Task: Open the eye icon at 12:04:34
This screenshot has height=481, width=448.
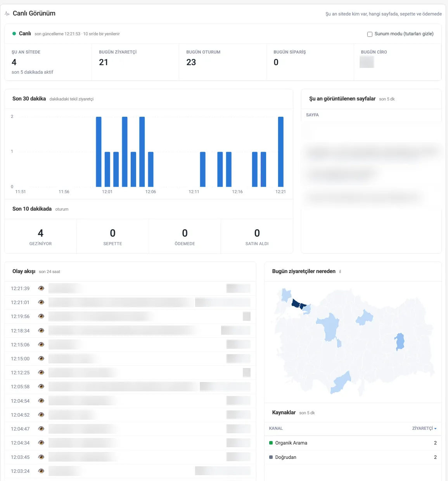Action: pos(41,443)
